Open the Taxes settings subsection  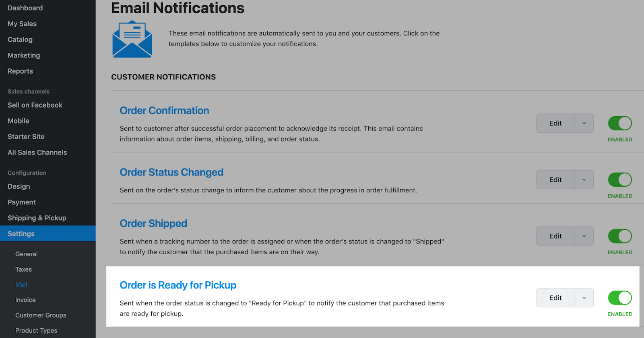[23, 269]
